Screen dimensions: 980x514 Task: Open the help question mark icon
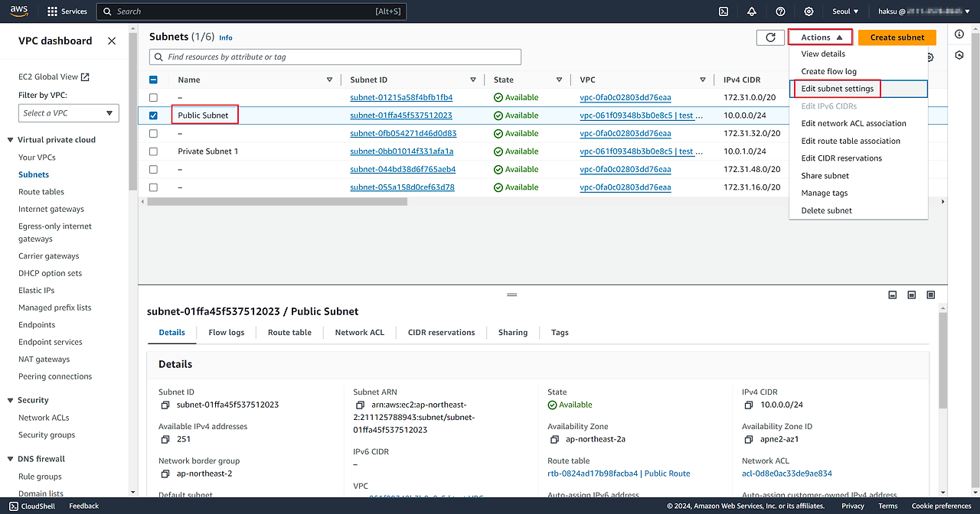(x=780, y=11)
